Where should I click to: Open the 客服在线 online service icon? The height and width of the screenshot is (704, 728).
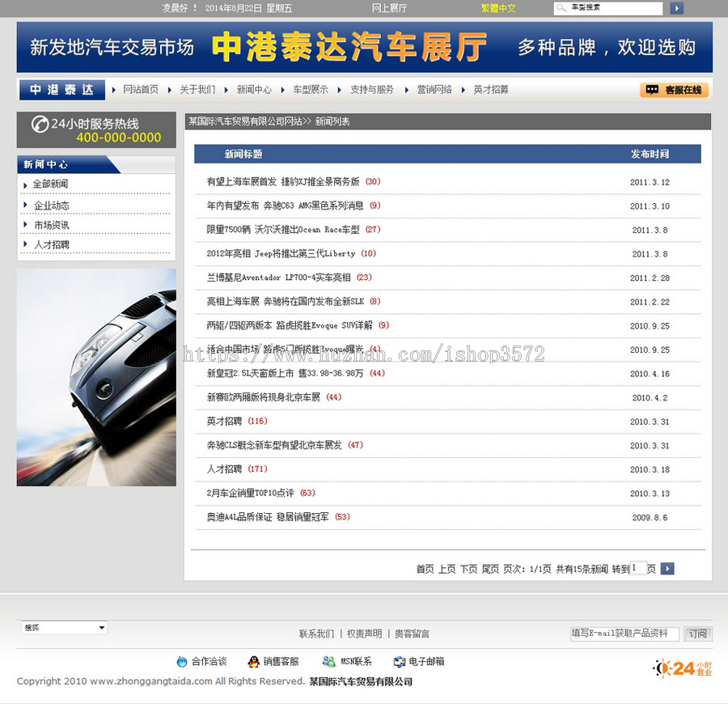pos(651,90)
